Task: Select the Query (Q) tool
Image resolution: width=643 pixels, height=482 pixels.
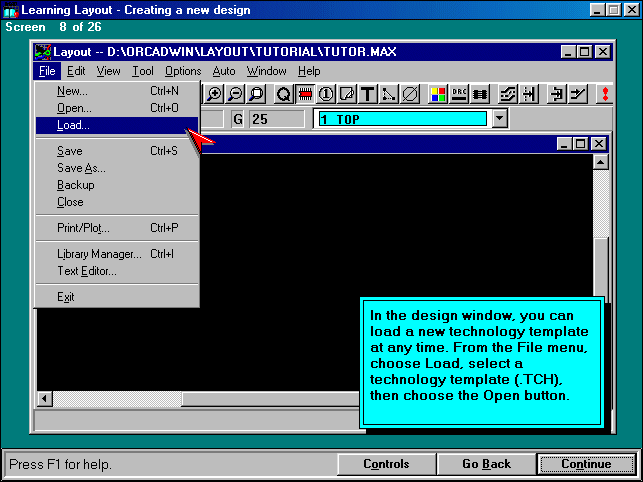Action: tap(283, 94)
